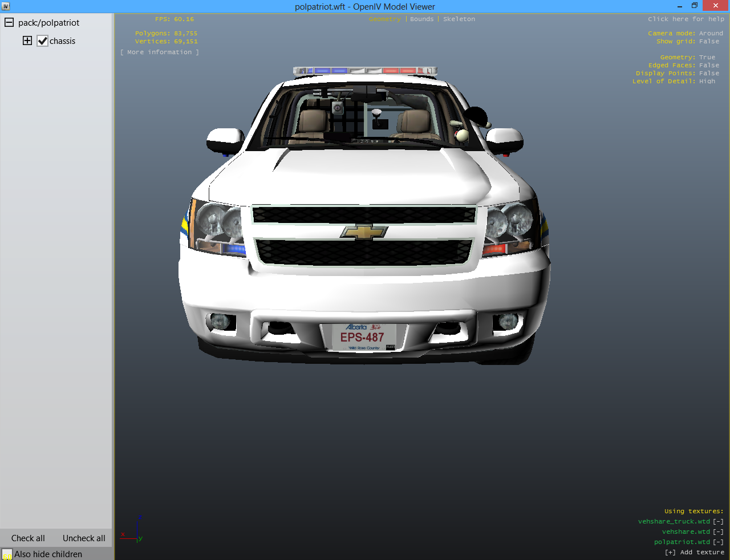Click the OpenIV app icon in title bar
730x560 pixels.
coord(6,6)
